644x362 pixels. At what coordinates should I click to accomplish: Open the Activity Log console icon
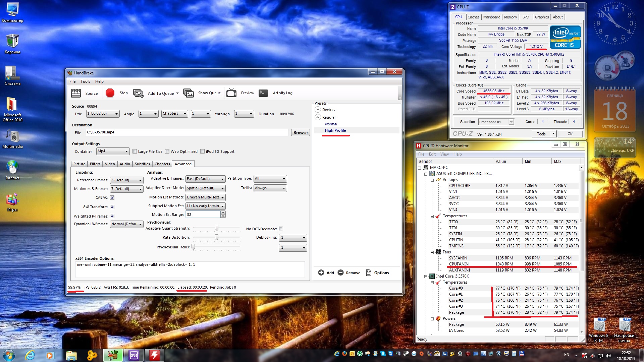pyautogui.click(x=263, y=93)
